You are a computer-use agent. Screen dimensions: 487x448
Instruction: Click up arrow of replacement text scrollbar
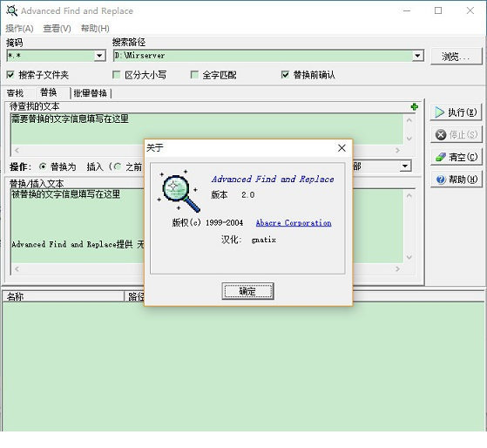pyautogui.click(x=409, y=195)
